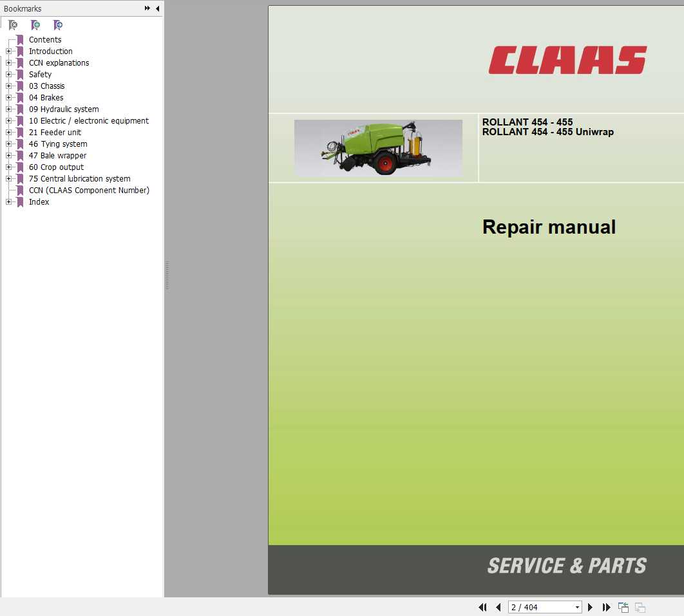Open the 04 Brakes bookmark text
The image size is (684, 616).
point(46,98)
